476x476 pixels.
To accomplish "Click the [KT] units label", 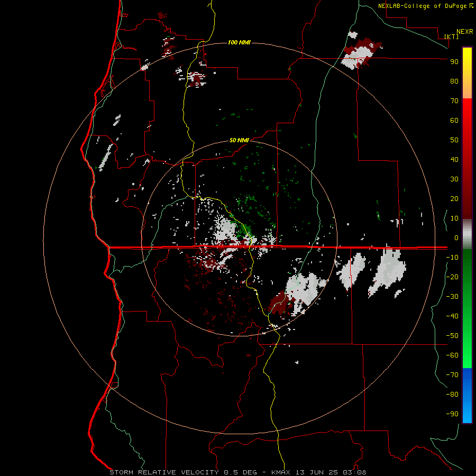I will coord(452,36).
